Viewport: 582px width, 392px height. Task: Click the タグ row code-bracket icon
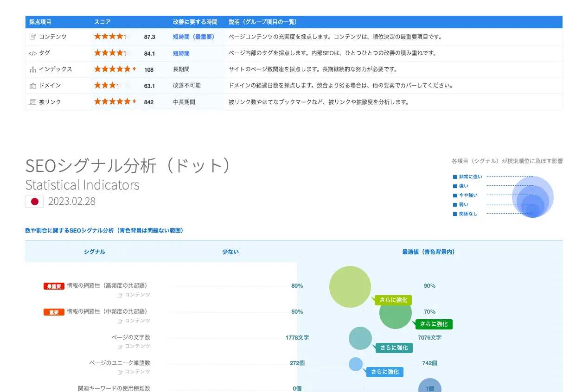point(32,53)
